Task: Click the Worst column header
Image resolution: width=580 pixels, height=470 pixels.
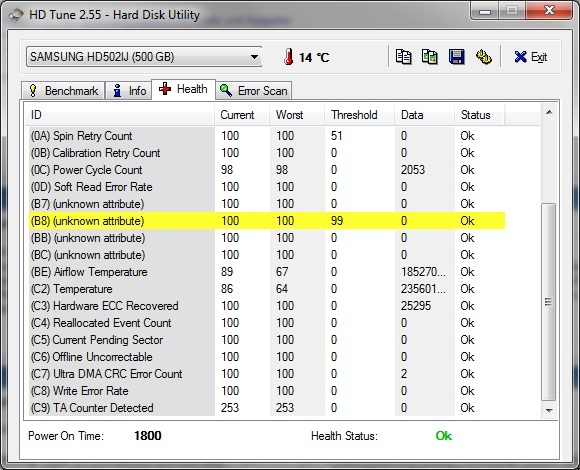Action: pyautogui.click(x=297, y=115)
